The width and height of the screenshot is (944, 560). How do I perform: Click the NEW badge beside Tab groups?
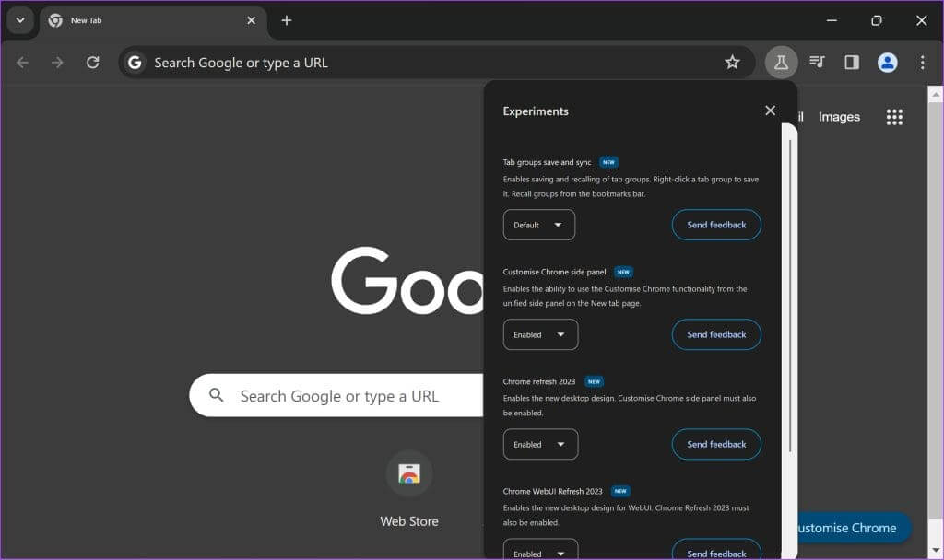pyautogui.click(x=608, y=162)
